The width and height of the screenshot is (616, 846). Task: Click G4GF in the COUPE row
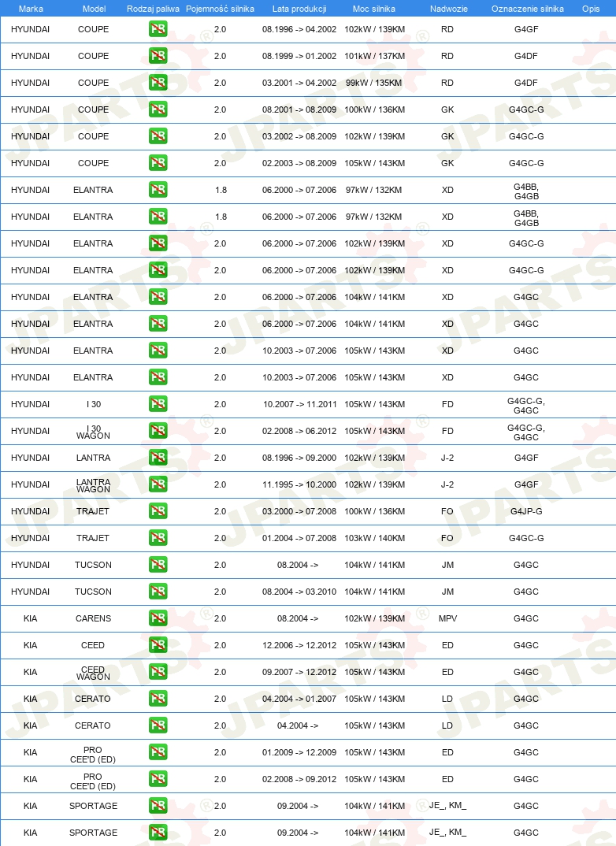526,29
